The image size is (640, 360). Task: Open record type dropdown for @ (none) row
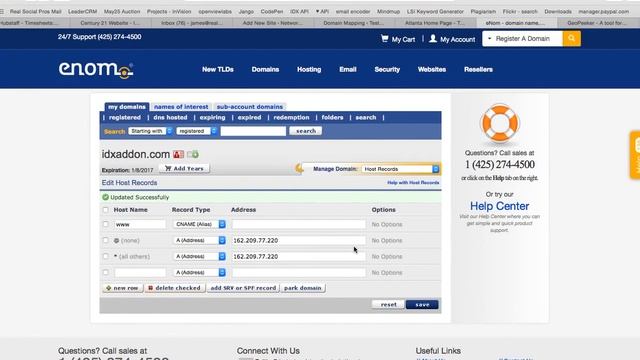(200, 240)
